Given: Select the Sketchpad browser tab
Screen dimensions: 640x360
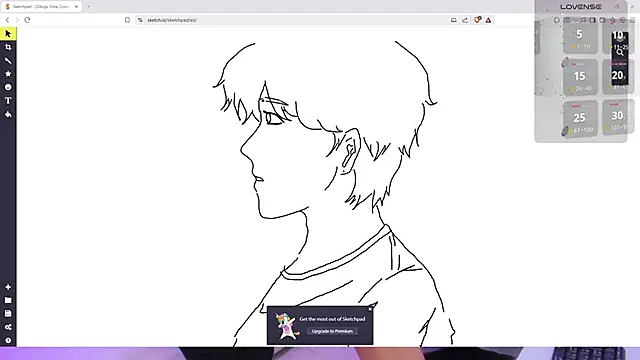Looking at the screenshot, I should tap(41, 7).
